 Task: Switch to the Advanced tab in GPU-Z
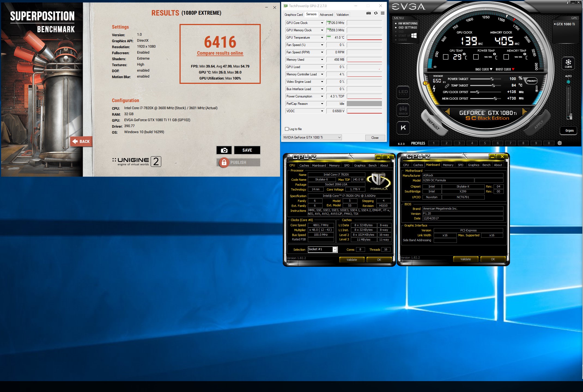pos(326,15)
